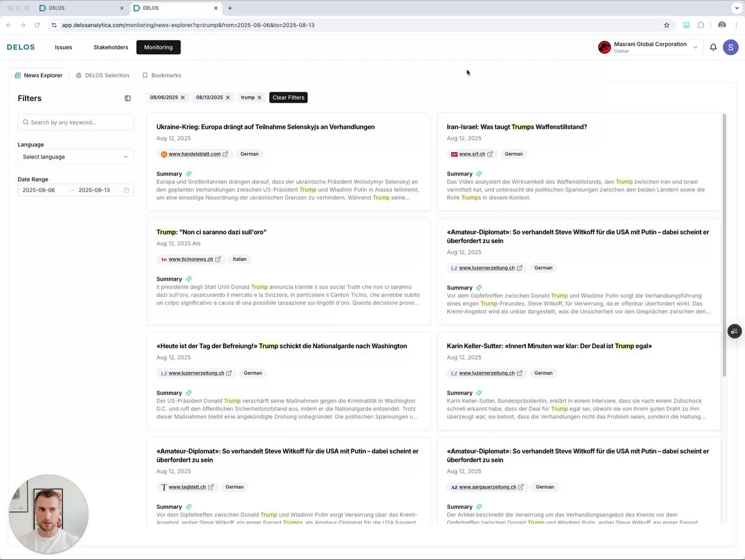745x560 pixels.
Task: Click AI sparkle icon in Iran-Israel summary
Action: point(479,174)
